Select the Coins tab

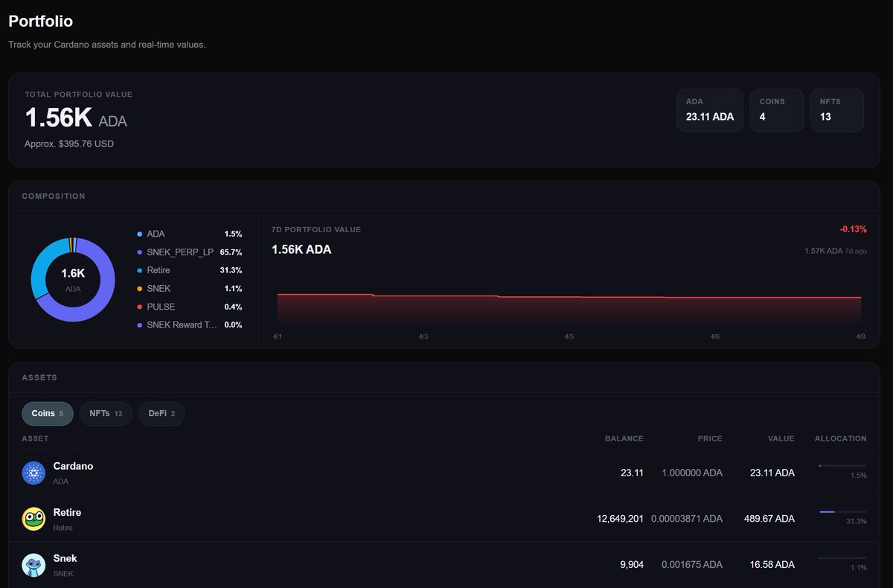(48, 413)
